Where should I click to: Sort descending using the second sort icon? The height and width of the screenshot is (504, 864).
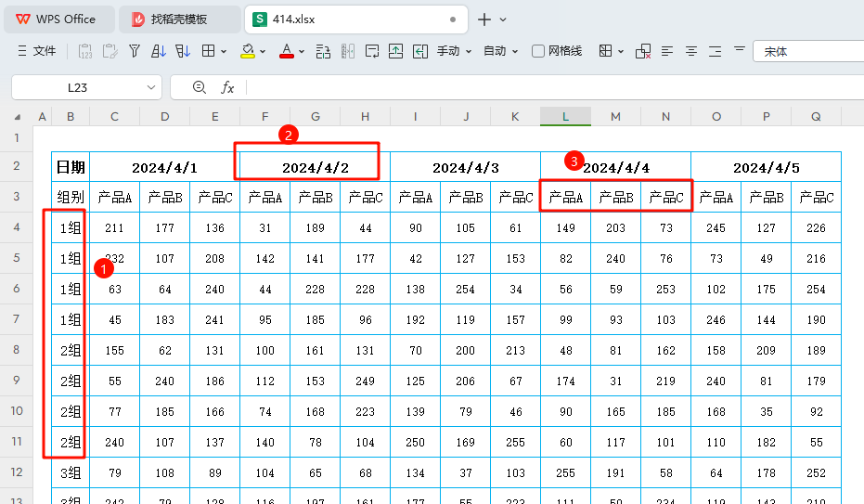pos(183,51)
